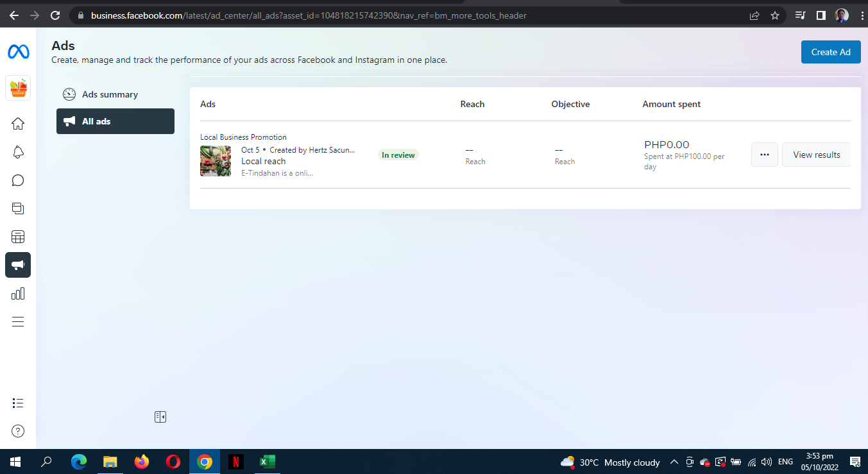The height and width of the screenshot is (474, 868).
Task: Open File Explorer from the taskbar
Action: [x=110, y=461]
